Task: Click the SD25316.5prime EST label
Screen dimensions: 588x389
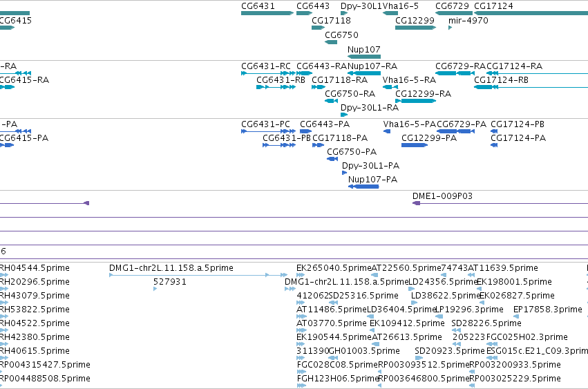Action: click(363, 296)
